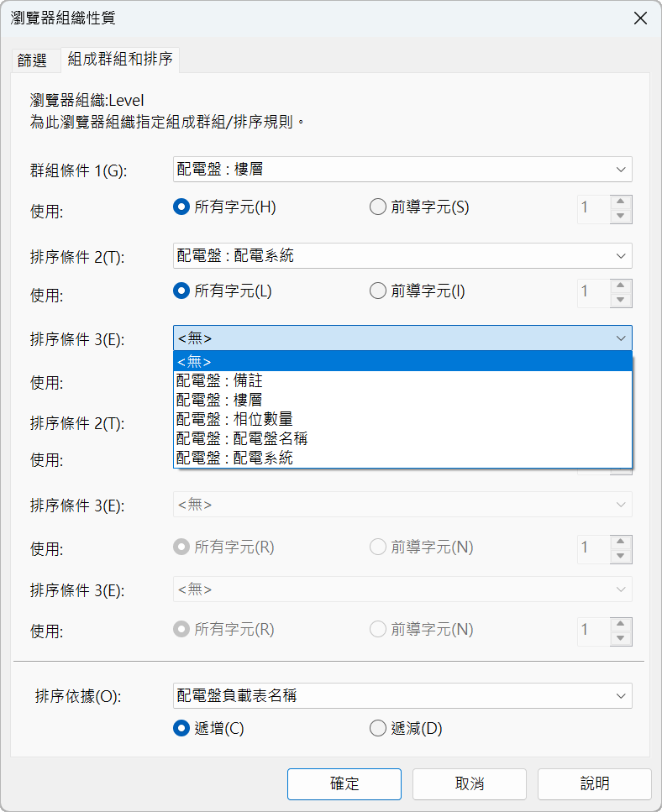Switch to the 篩選 tab
Screen dimensions: 662x812
(x=32, y=60)
